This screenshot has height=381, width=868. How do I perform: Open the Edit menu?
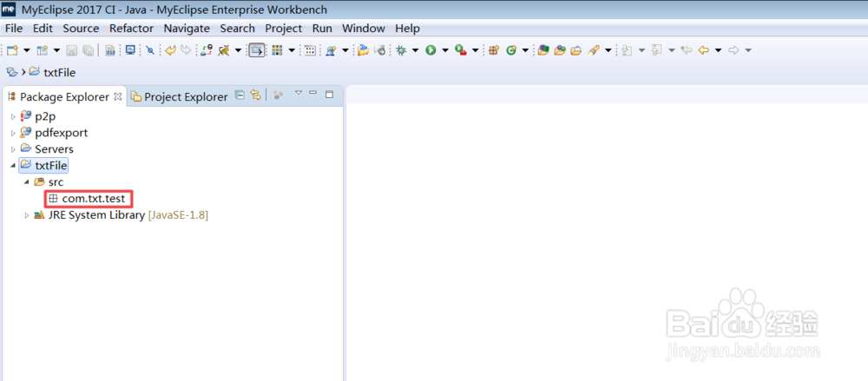43,29
